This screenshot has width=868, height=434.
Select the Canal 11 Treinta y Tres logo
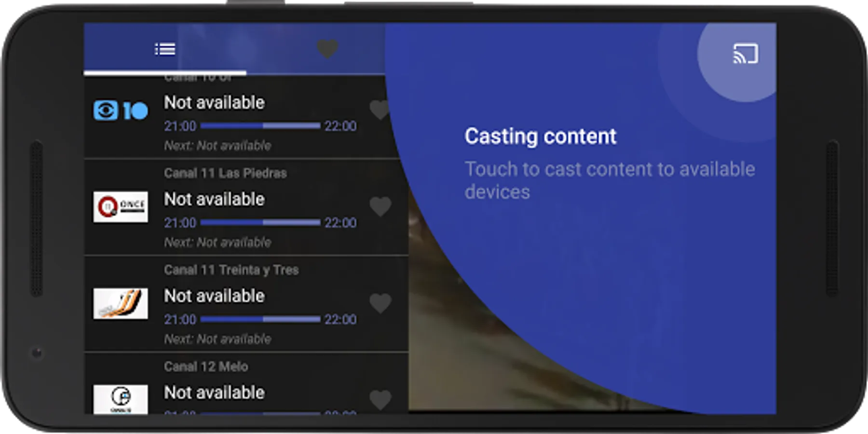121,303
